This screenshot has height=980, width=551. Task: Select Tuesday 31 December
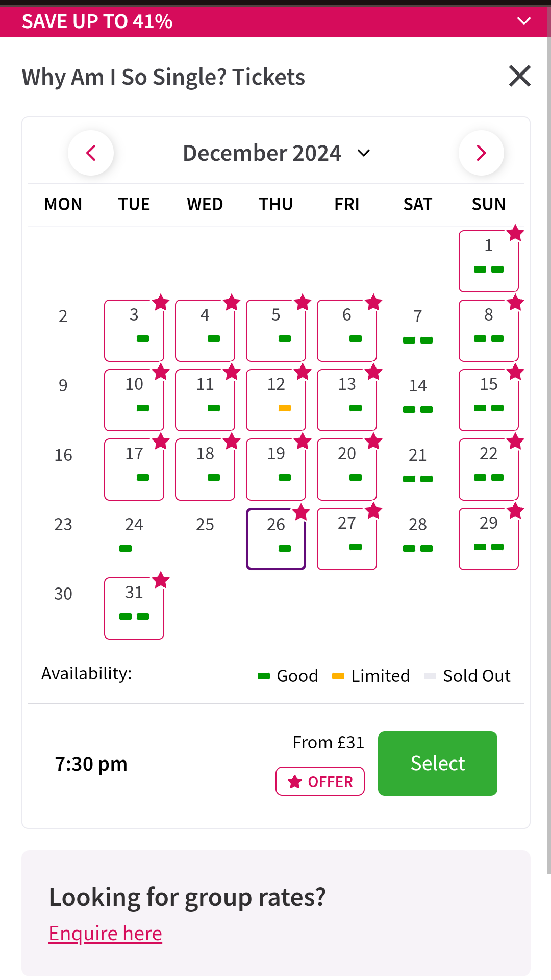click(134, 608)
